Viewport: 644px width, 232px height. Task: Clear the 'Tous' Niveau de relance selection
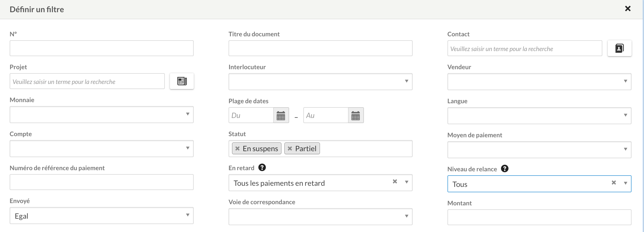click(614, 183)
